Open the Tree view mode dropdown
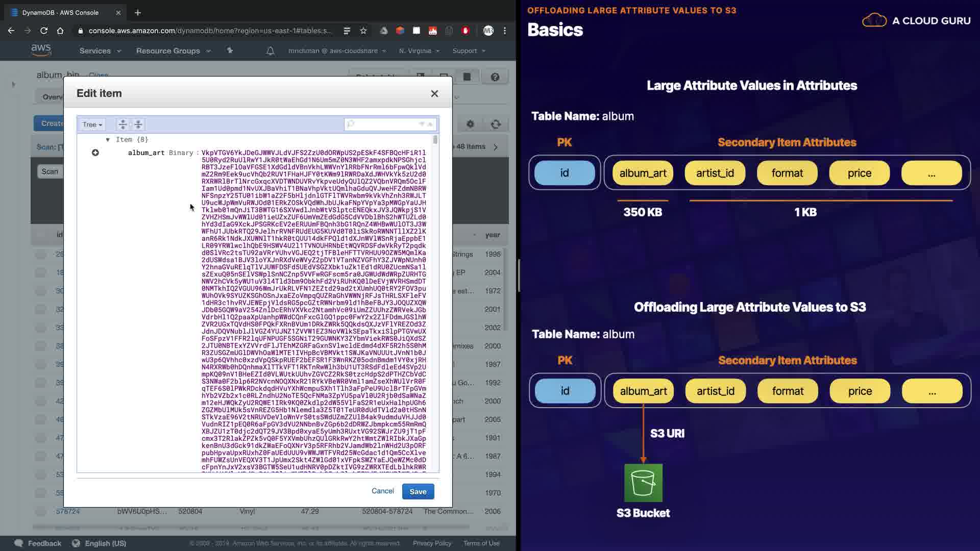Screen dimensions: 980x551 click(92, 124)
